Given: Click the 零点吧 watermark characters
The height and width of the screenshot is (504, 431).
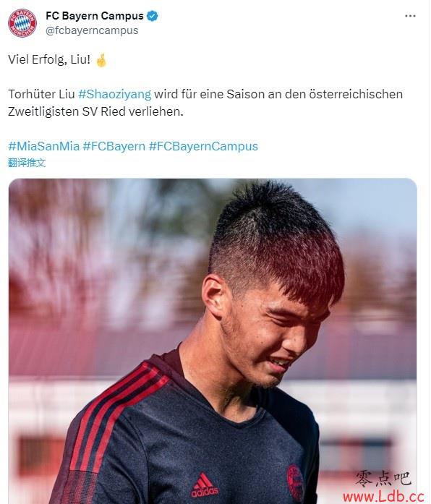Looking at the screenshot, I should (383, 478).
